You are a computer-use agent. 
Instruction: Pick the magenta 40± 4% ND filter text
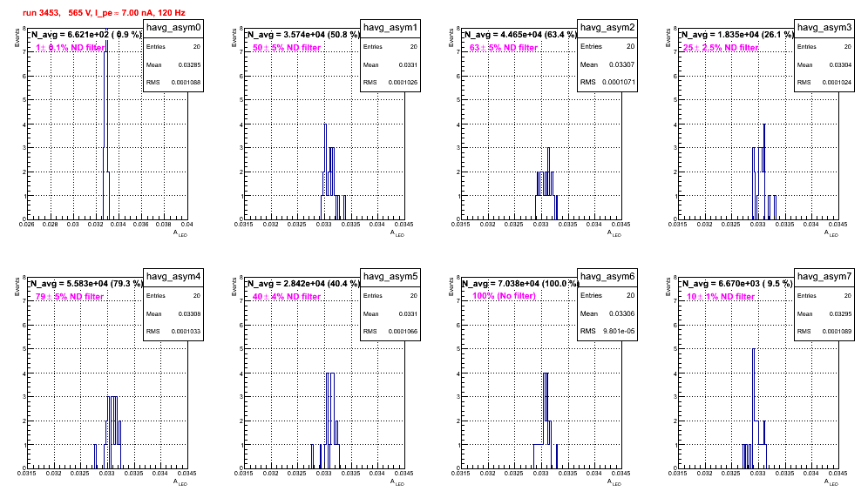(287, 297)
